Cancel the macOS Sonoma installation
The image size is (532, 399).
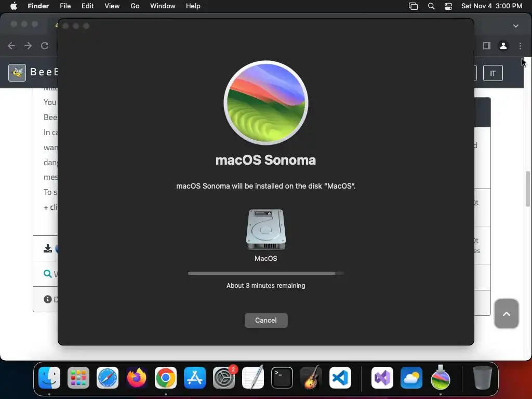pos(266,320)
